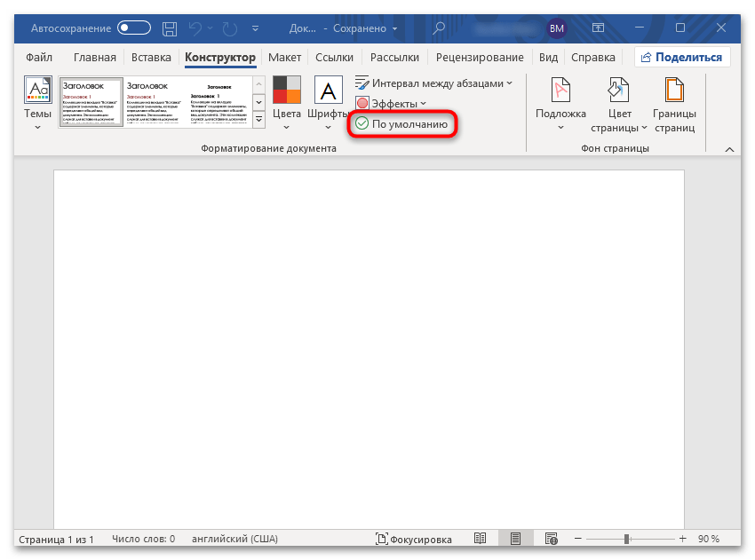755x560 pixels.
Task: Click the Цвета theme colors icon
Action: [286, 91]
